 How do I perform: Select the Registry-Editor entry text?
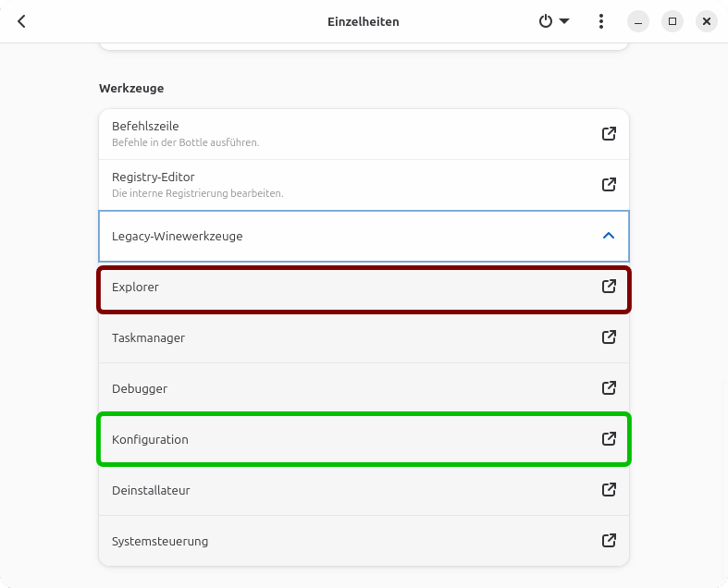click(153, 177)
